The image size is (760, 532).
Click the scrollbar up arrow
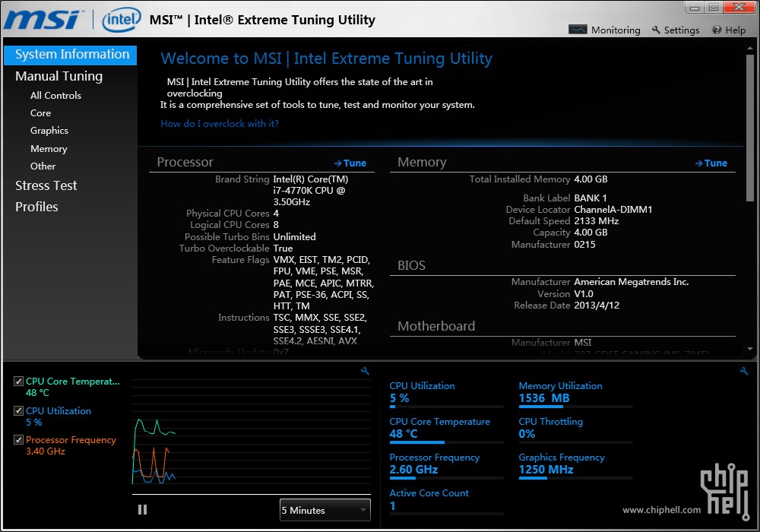[750, 49]
